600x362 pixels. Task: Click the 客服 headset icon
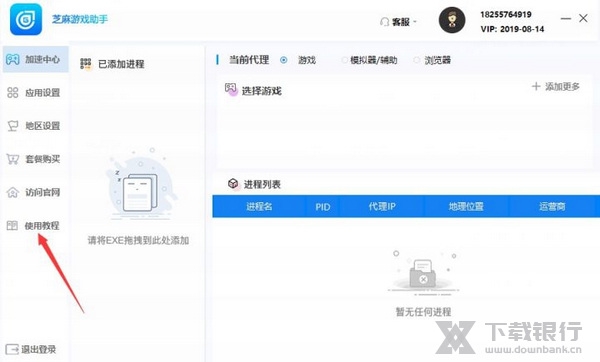[384, 22]
